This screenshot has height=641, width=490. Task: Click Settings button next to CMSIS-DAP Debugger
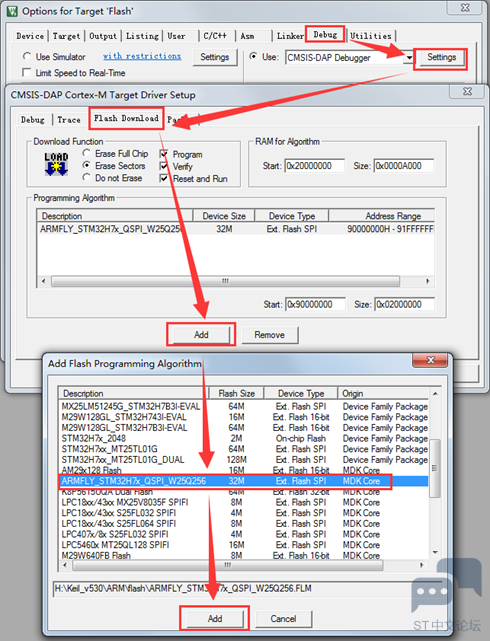pyautogui.click(x=441, y=57)
